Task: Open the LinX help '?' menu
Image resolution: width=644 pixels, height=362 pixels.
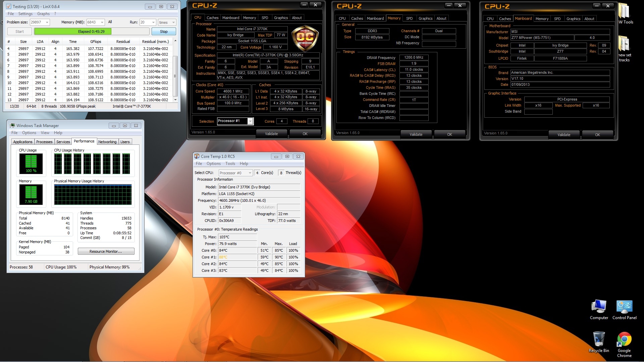Action: (x=55, y=14)
